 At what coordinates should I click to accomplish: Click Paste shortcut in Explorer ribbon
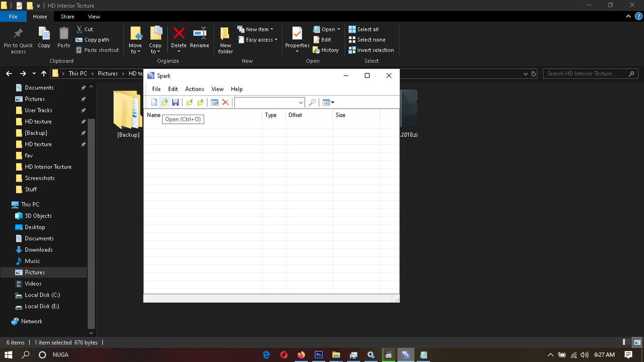[98, 50]
